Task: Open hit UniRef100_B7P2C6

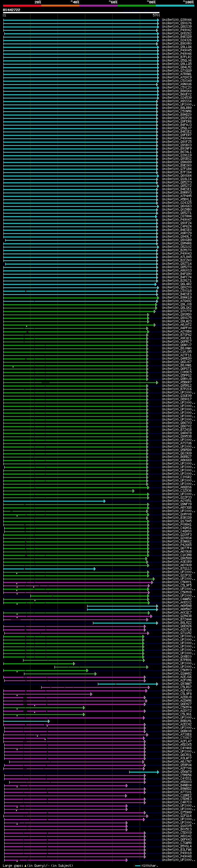Action: (x=176, y=389)
